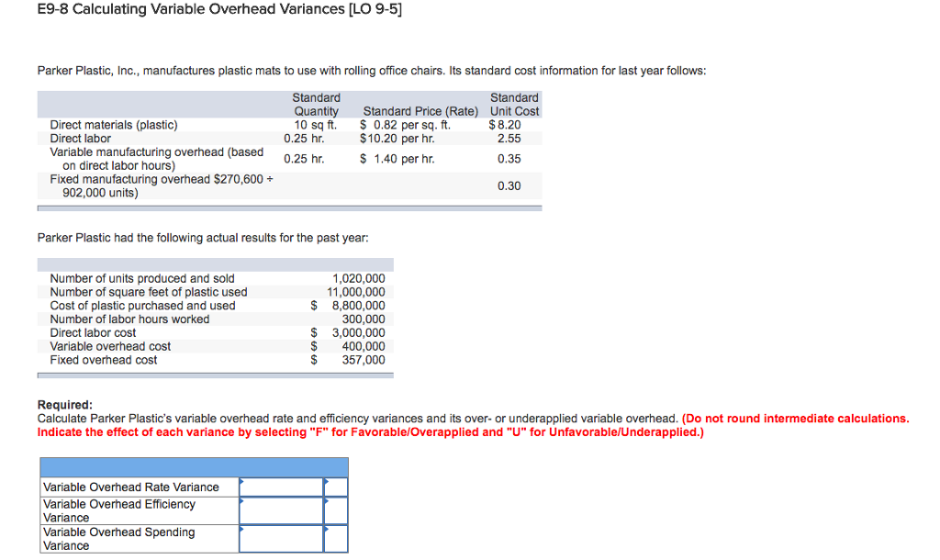The width and height of the screenshot is (940, 560).
Task: Open the F/U dropdown for Efficiency Variance
Action: point(336,510)
